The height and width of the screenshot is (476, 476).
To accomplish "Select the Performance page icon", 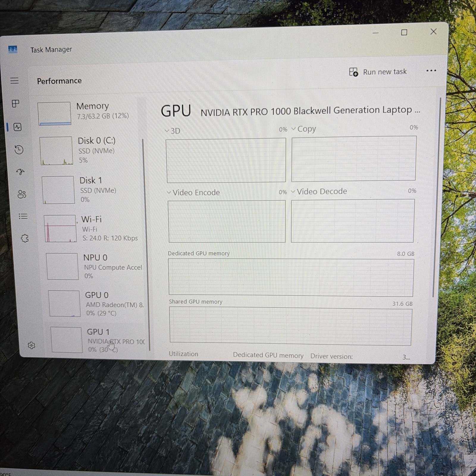I will [x=18, y=127].
